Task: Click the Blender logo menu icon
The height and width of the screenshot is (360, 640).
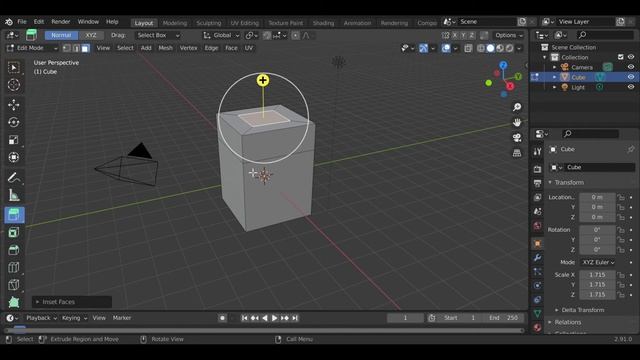Action: (9, 22)
